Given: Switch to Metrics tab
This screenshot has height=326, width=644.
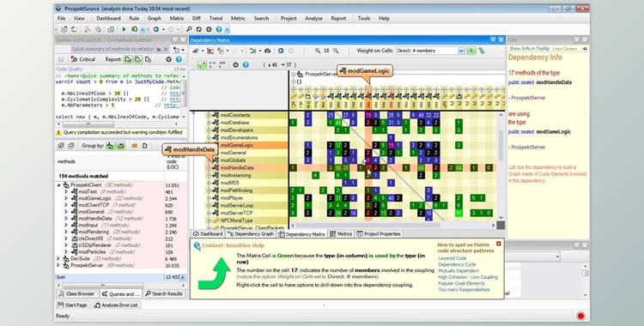Looking at the screenshot, I should 341,234.
